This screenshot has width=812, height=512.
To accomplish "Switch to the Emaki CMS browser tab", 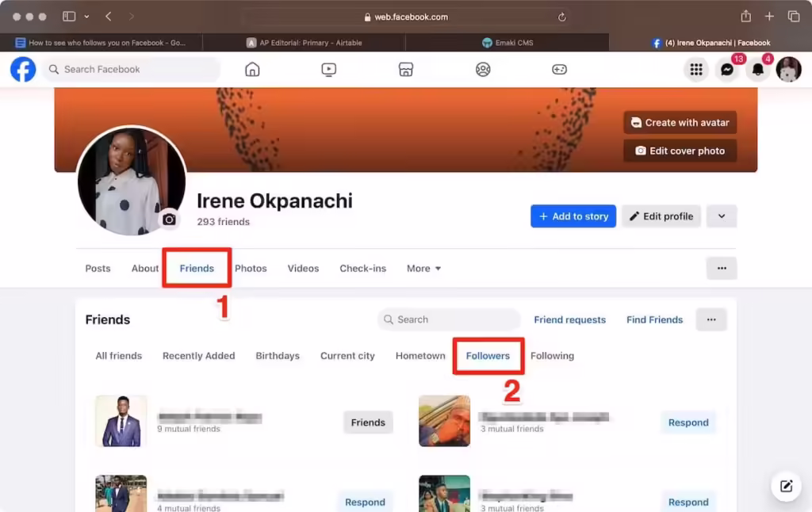I will click(507, 42).
